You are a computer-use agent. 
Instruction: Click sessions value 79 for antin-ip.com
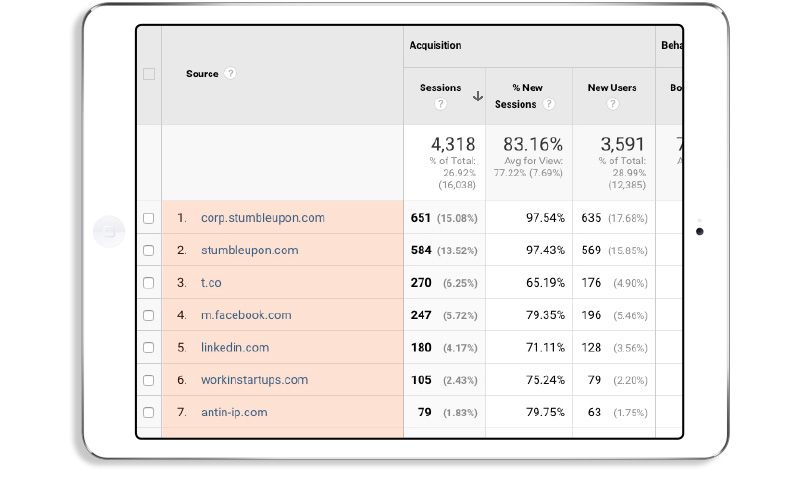(424, 412)
